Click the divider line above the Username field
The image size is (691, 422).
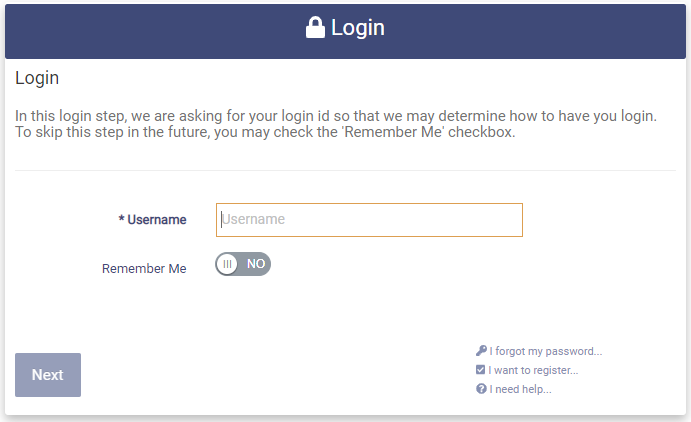pos(345,171)
